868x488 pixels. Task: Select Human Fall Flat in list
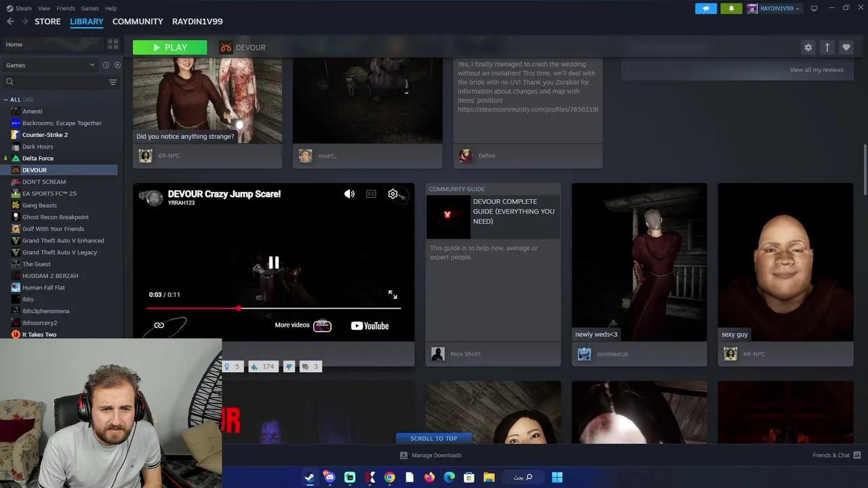(43, 287)
